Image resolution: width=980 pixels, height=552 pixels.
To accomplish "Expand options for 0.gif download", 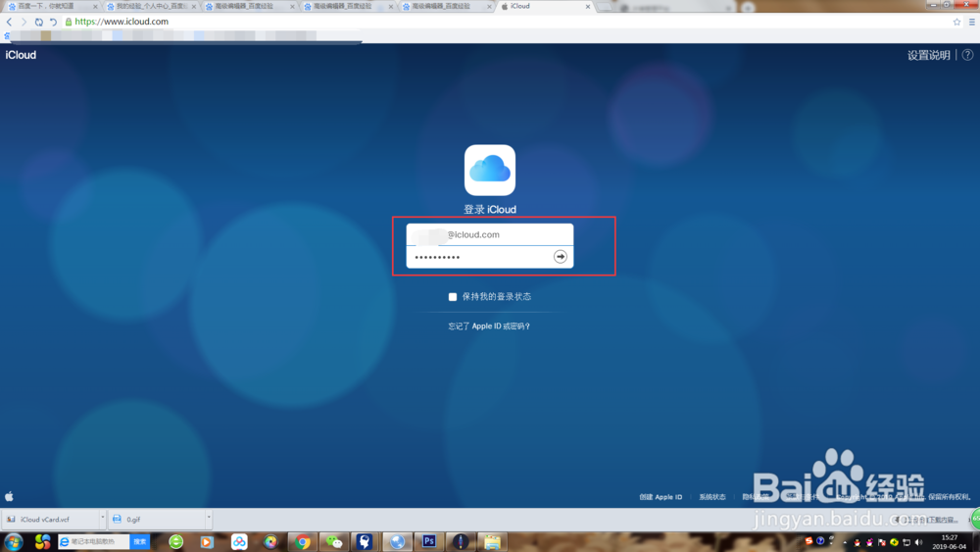I will tap(208, 519).
